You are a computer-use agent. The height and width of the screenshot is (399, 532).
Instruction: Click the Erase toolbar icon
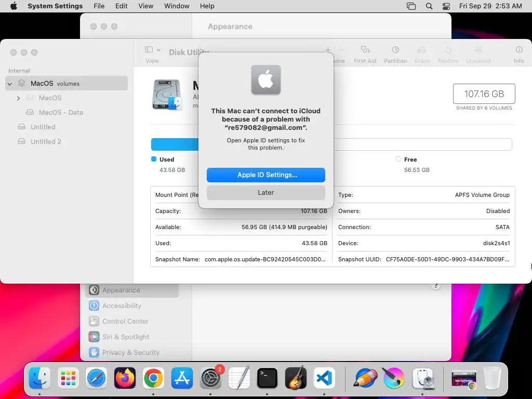point(422,55)
